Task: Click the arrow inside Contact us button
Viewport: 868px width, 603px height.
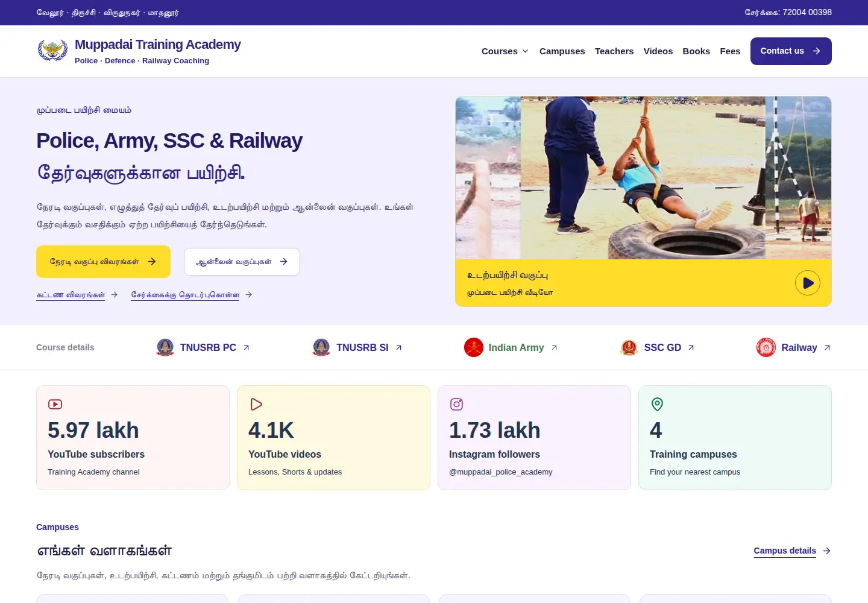Action: pos(816,51)
